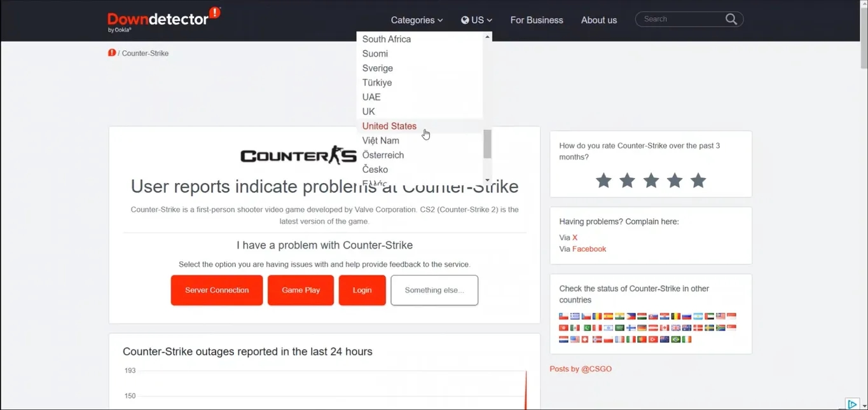Click the globe icon beside US
Screen dimensions: 868x410
[465, 20]
